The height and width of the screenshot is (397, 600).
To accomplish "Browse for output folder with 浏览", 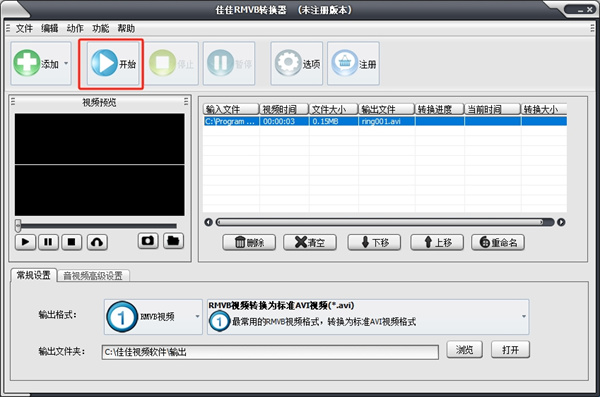I will (465, 350).
